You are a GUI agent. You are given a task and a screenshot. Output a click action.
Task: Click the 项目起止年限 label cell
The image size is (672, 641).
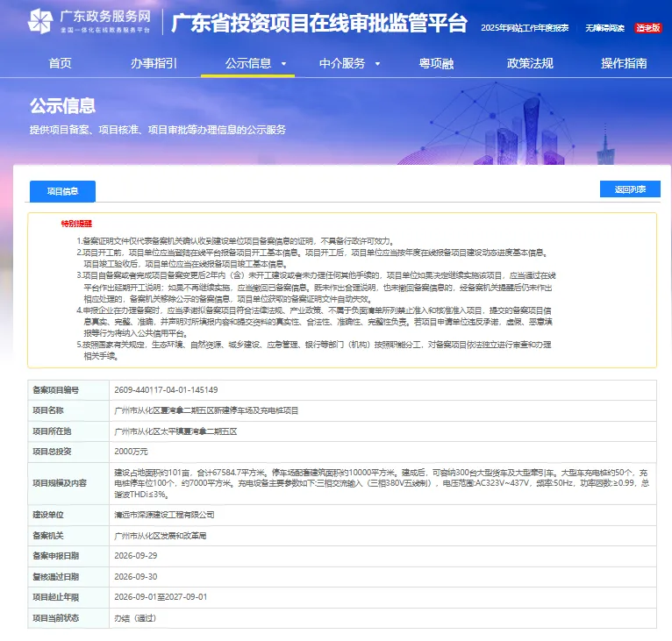pyautogui.click(x=68, y=597)
